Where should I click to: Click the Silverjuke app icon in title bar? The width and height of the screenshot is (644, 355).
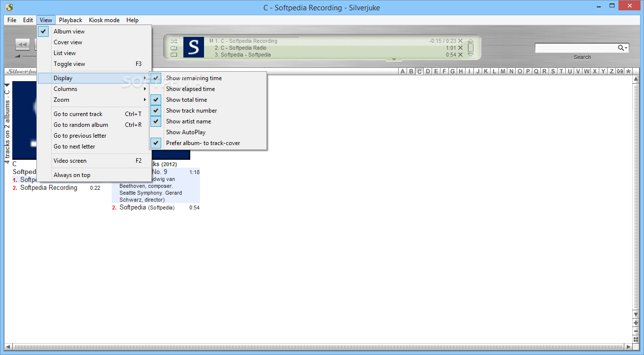pyautogui.click(x=9, y=7)
